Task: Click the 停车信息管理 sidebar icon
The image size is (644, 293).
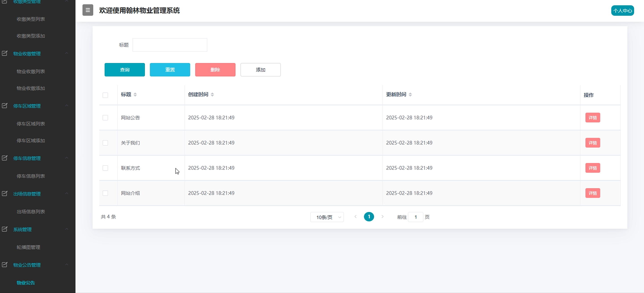Action: [x=5, y=158]
